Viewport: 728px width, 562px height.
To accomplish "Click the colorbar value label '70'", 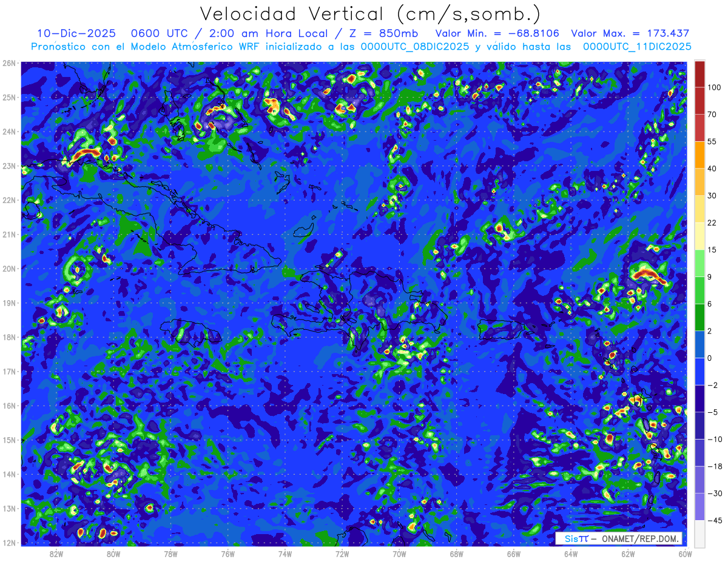I will pos(712,115).
